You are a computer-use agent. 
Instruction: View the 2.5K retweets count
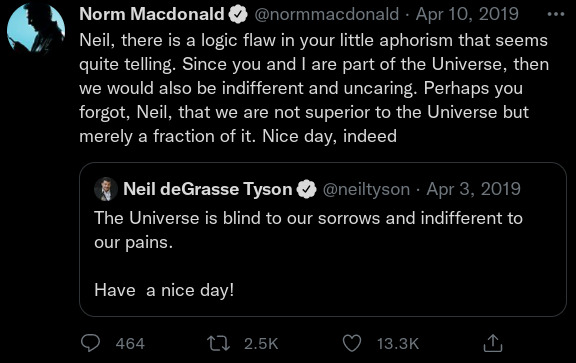click(x=261, y=344)
